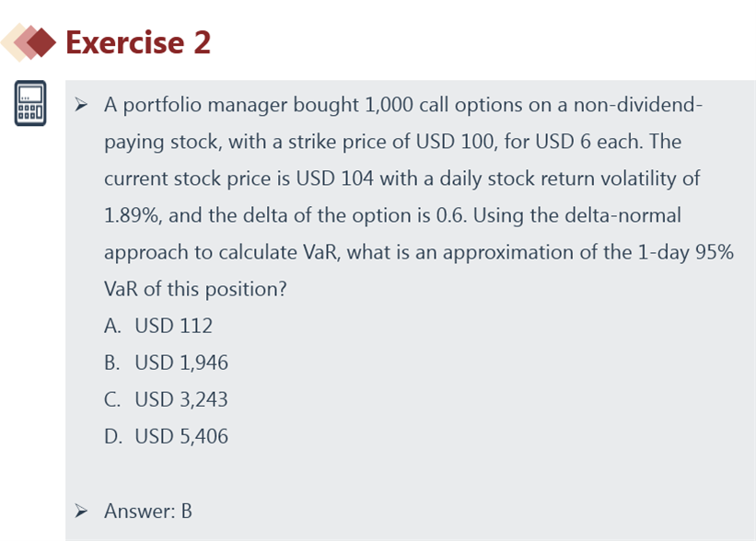
Task: Select option A. USD 112
Action: point(158,326)
